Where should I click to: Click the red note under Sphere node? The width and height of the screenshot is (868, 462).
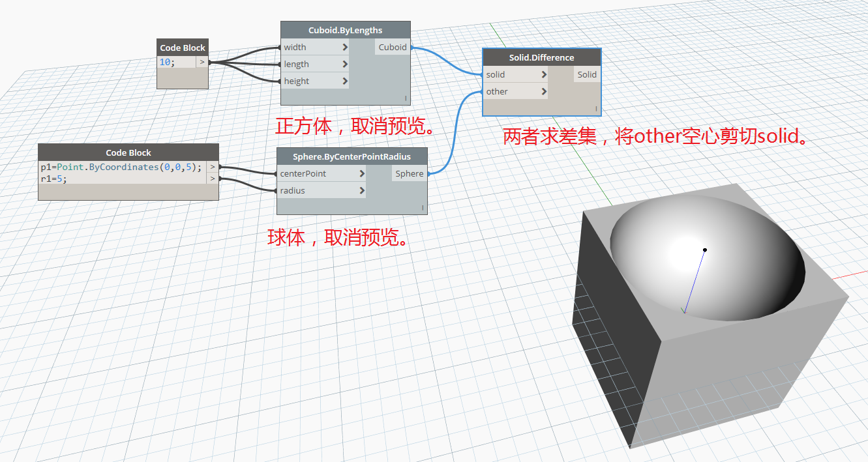click(338, 237)
